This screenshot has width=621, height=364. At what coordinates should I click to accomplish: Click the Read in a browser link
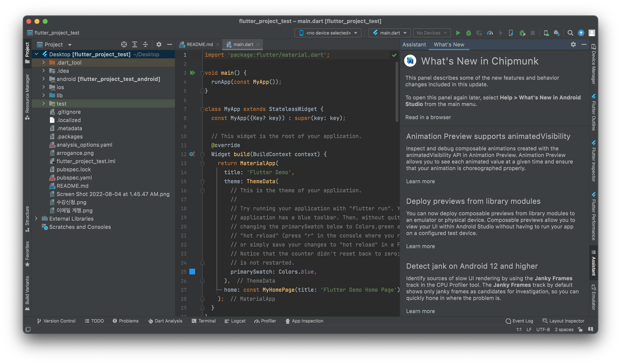[428, 117]
